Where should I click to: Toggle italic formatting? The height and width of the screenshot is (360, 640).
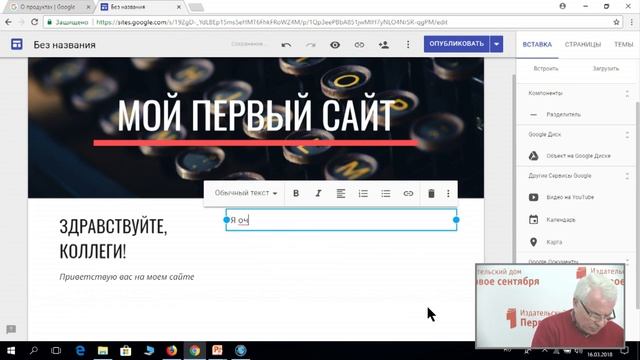(x=318, y=193)
